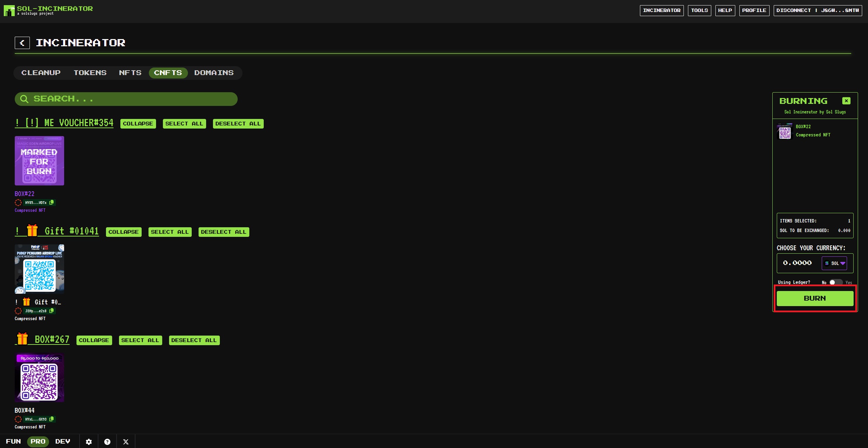Select the BOX#44 QR thumbnail
Screen dimensions: 868x448
click(x=39, y=377)
